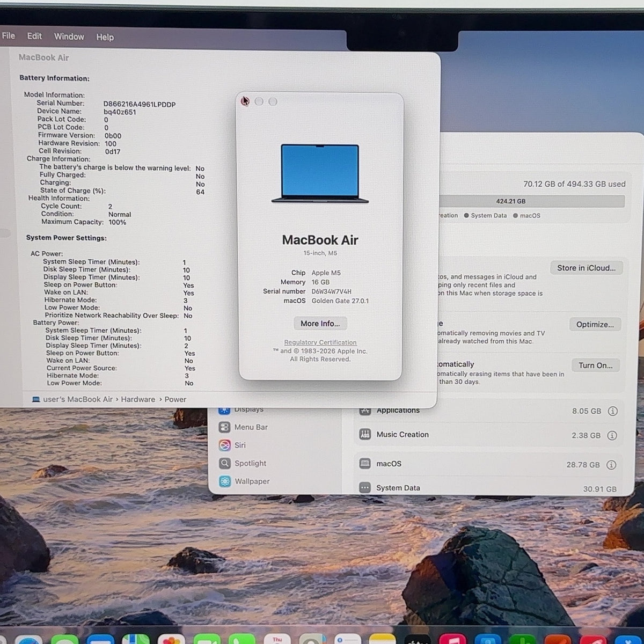This screenshot has width=644, height=644.
Task: Click the chip value Apple M5
Action: click(326, 273)
